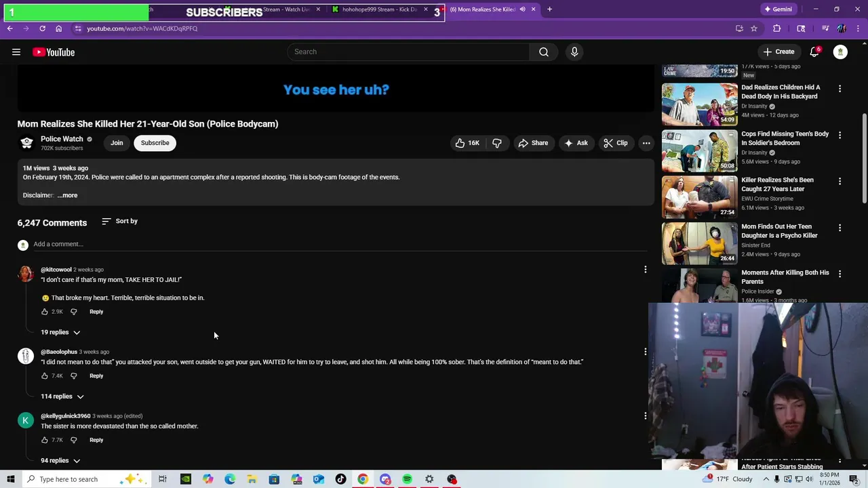Open a new Chrome tab
This screenshot has width=868, height=488.
tap(549, 9)
